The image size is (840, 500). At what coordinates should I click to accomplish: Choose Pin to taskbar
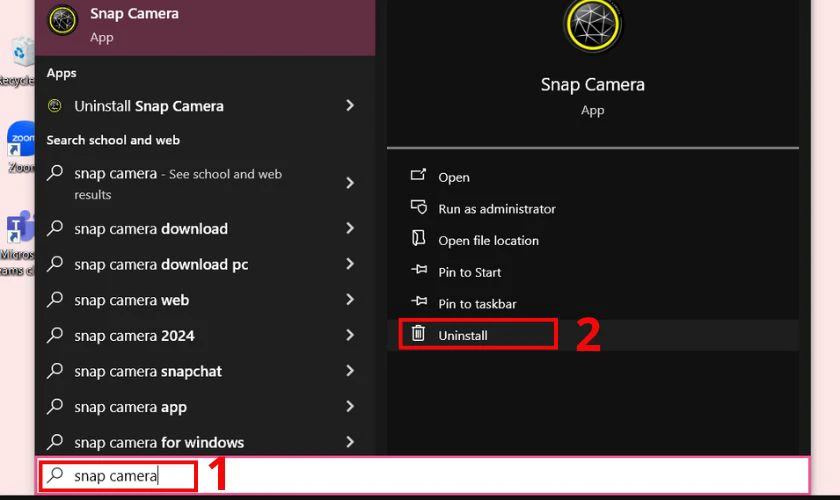tap(592, 303)
